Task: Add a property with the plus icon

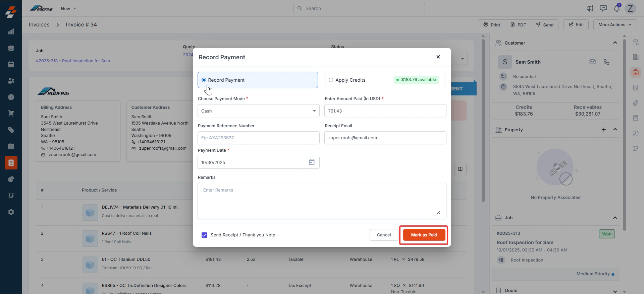Action: pyautogui.click(x=604, y=130)
